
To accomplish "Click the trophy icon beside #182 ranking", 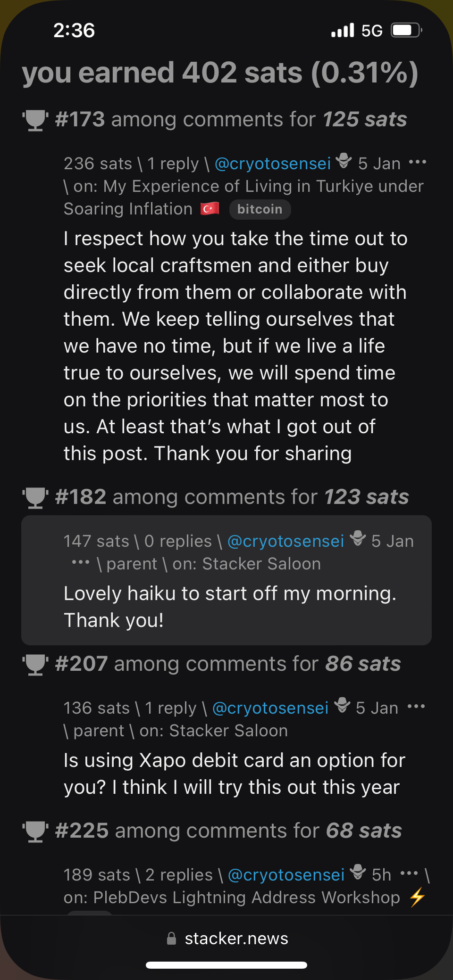I will (35, 498).
